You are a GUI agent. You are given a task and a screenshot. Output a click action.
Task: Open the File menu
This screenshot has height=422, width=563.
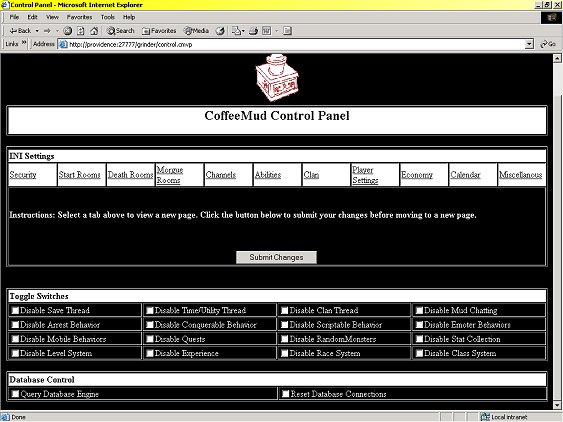[x=14, y=17]
